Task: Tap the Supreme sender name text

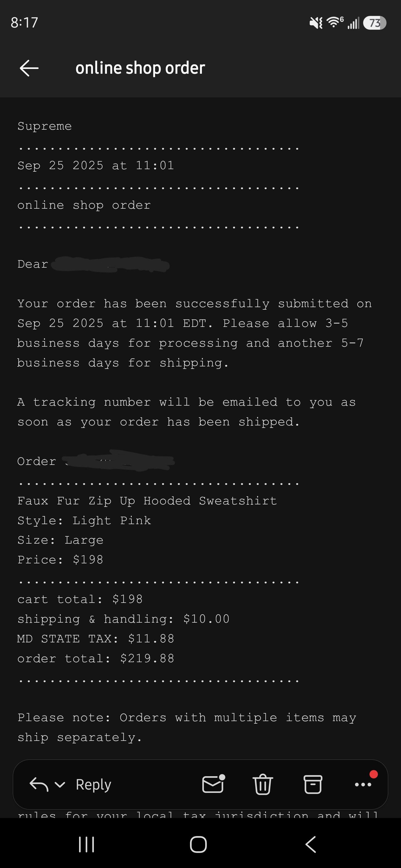Action: tap(45, 126)
